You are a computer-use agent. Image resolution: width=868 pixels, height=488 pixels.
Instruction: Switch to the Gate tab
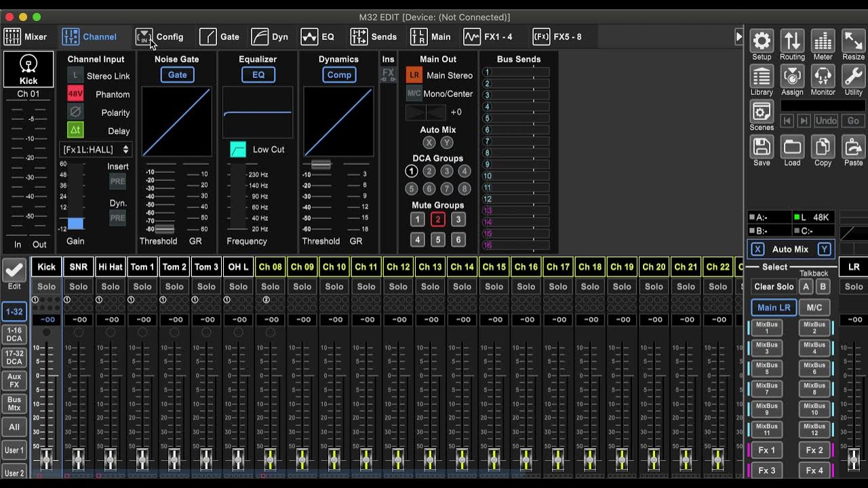click(220, 37)
